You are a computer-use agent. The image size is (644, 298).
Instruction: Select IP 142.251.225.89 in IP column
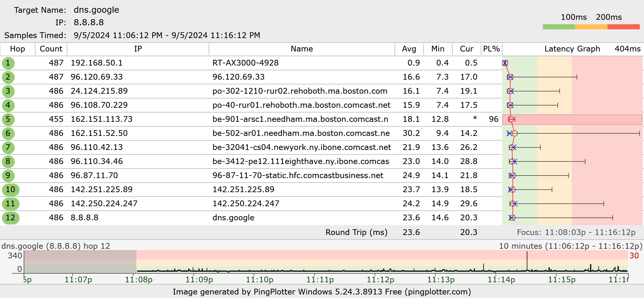pyautogui.click(x=102, y=190)
